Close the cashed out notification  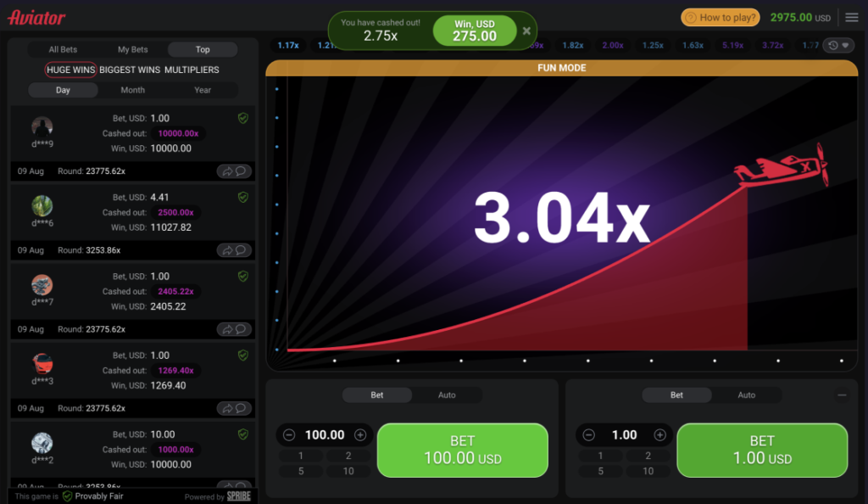click(x=526, y=31)
